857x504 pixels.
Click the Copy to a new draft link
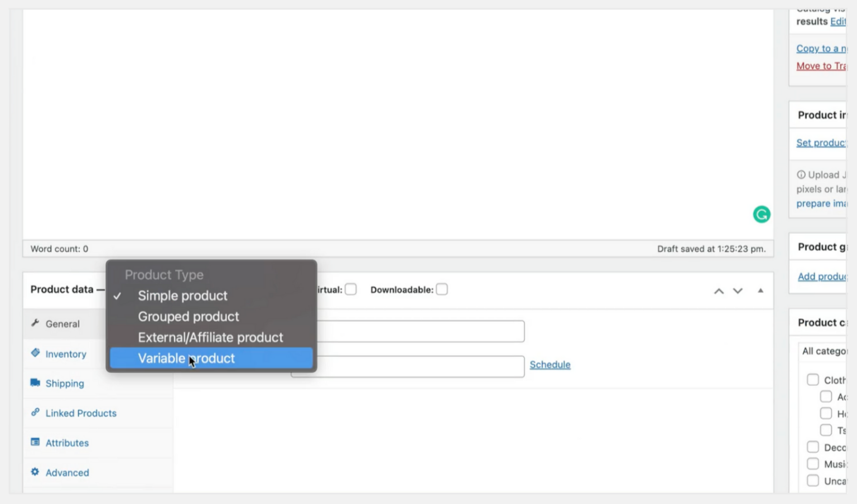click(x=821, y=49)
